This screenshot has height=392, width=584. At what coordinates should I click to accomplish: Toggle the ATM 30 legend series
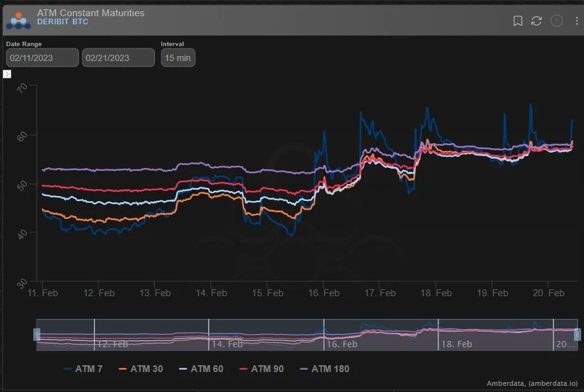[x=141, y=369]
